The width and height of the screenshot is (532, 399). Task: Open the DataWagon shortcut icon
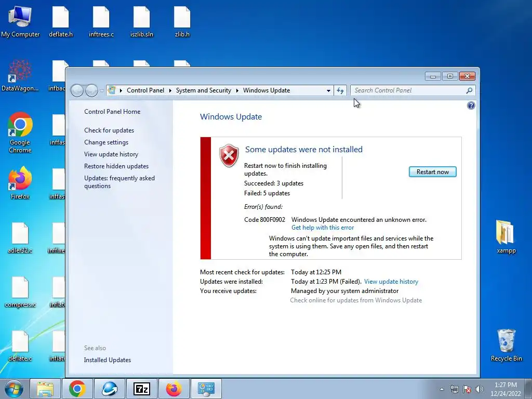point(20,76)
